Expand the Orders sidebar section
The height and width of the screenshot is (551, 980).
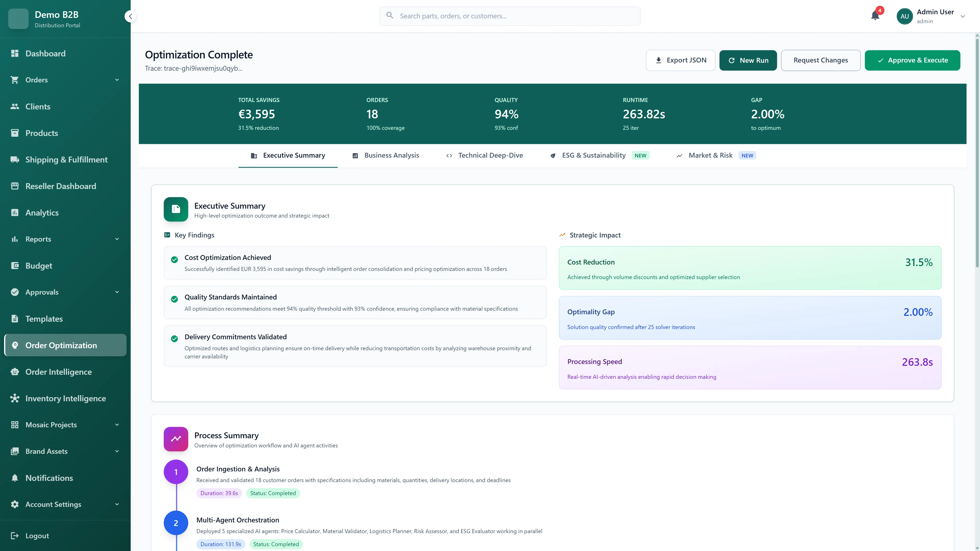117,80
